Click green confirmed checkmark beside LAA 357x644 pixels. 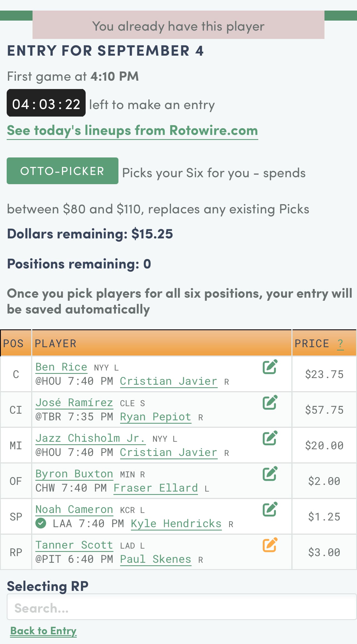41,523
